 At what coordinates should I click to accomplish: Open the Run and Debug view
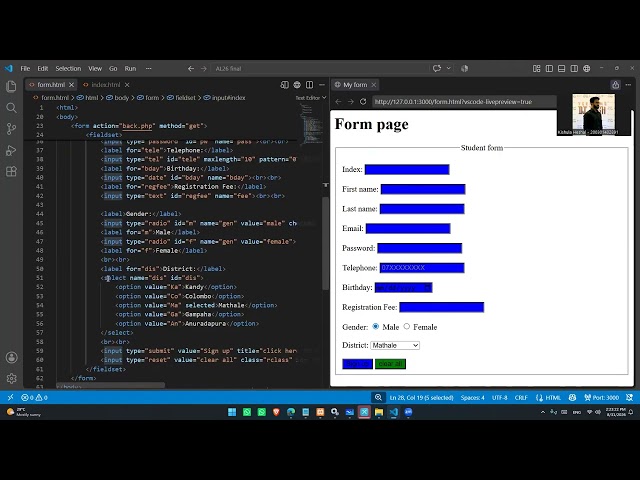coord(11,150)
